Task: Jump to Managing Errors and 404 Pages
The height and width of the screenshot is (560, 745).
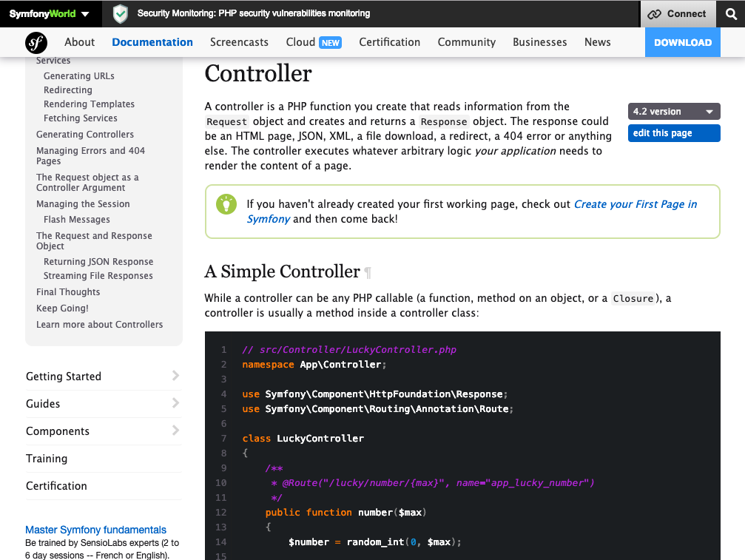Action: point(90,156)
